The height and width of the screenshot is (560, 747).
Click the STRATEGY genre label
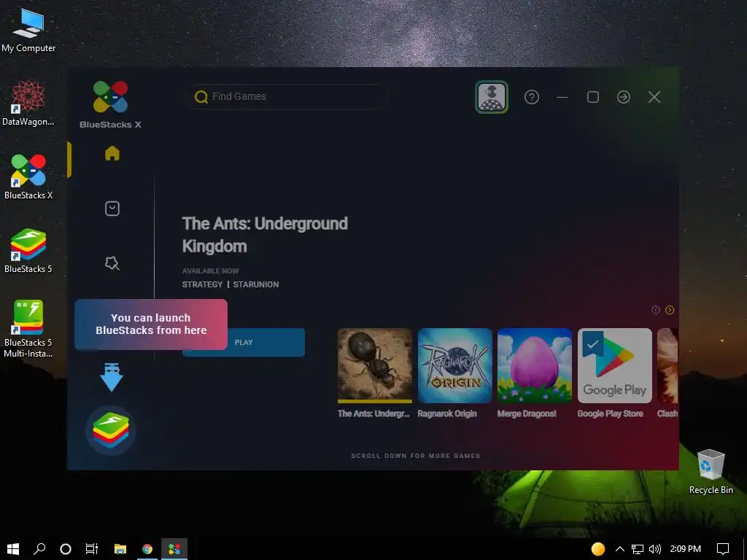pyautogui.click(x=203, y=284)
